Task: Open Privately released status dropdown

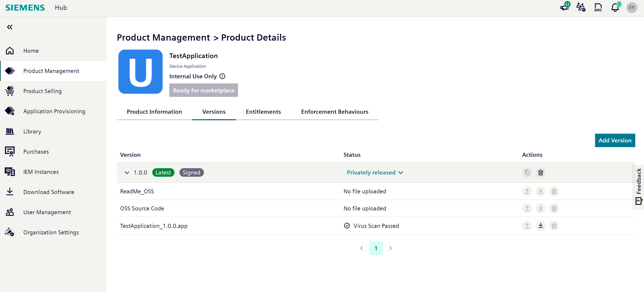Action: point(375,172)
